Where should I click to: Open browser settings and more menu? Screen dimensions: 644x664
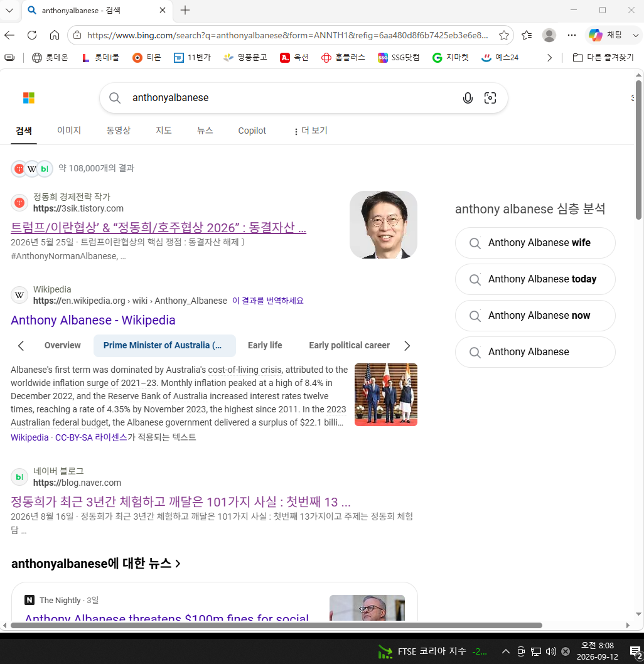coord(572,35)
